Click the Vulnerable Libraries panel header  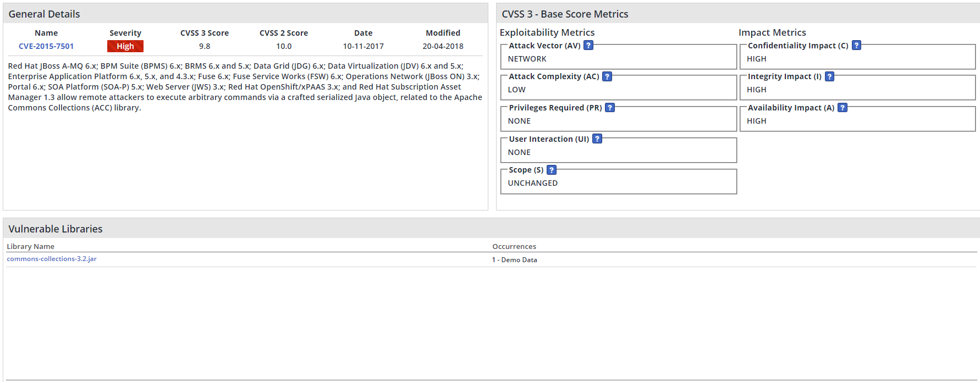56,229
